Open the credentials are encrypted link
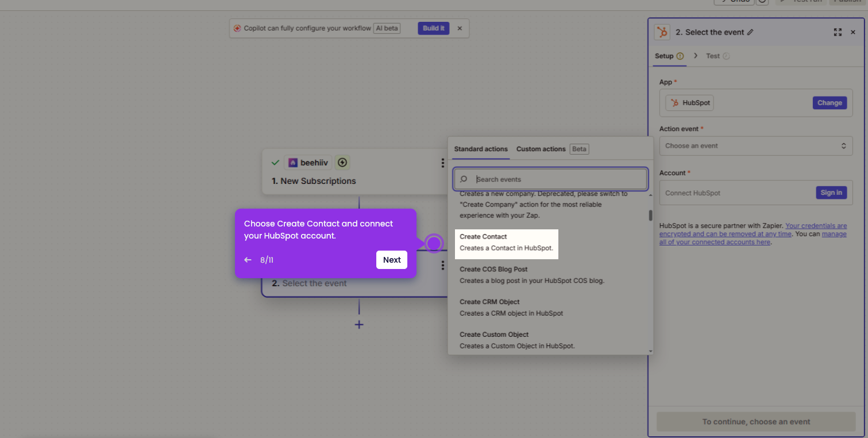 (753, 230)
